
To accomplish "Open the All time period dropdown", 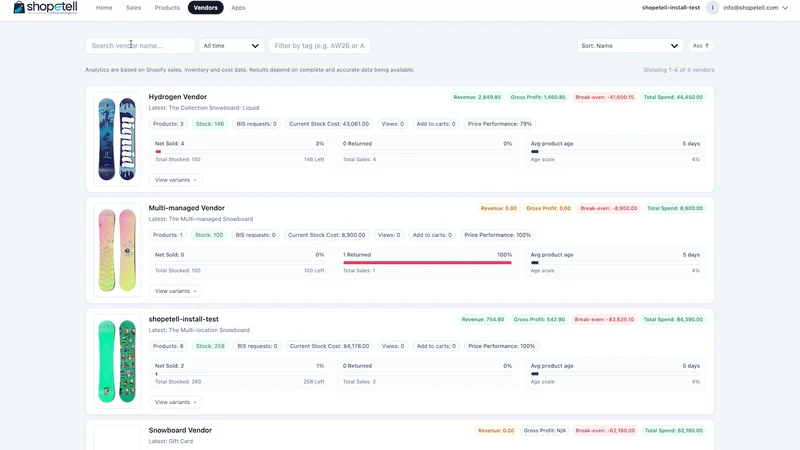I will click(x=231, y=45).
